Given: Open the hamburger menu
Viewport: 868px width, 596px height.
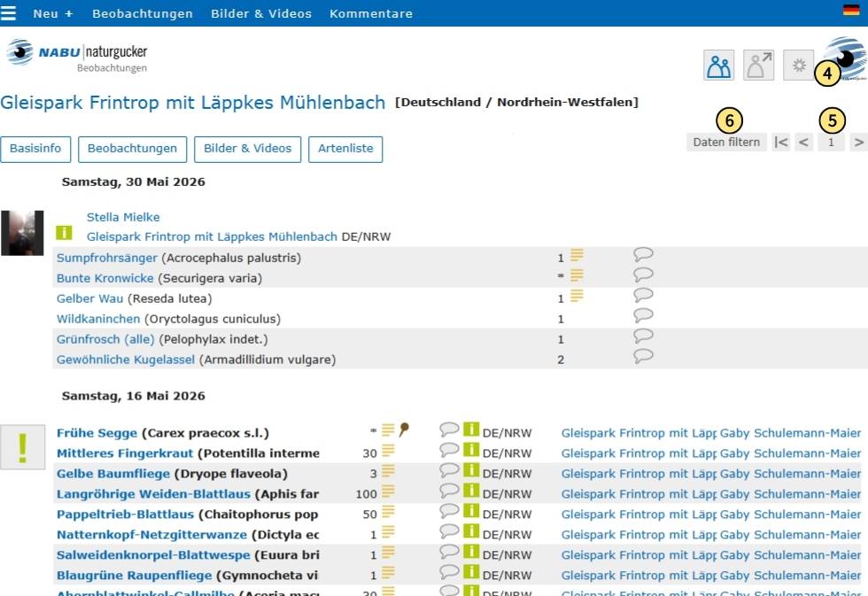Looking at the screenshot, I should point(8,12).
